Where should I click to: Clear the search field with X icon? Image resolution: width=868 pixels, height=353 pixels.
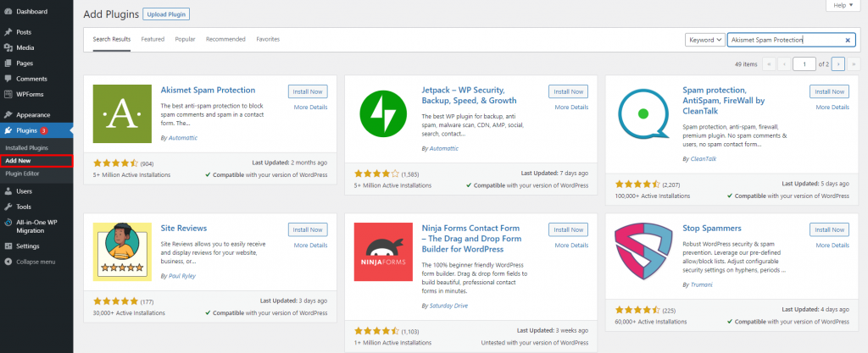(848, 40)
